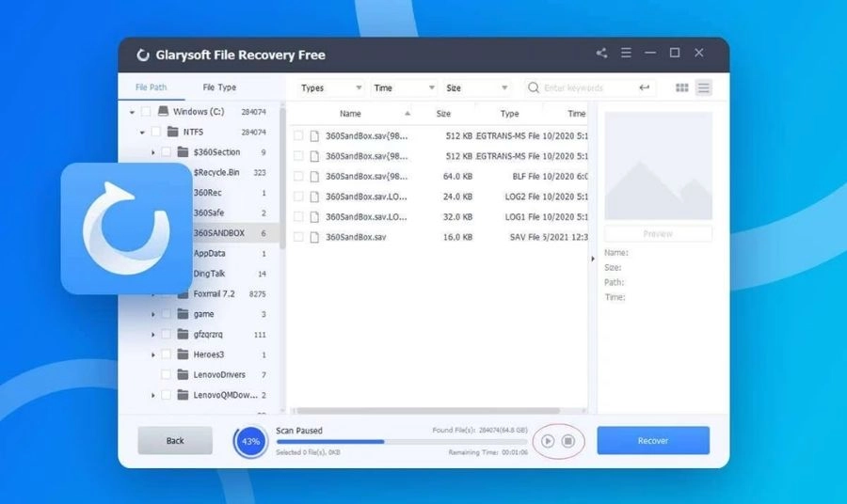Switch to the File Path tab

(x=152, y=87)
